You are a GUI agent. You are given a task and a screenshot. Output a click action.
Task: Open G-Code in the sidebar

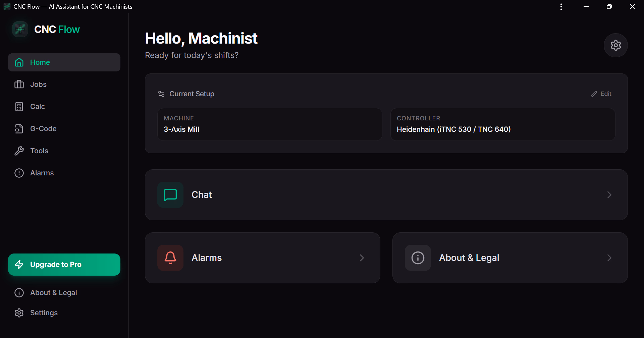pos(64,129)
